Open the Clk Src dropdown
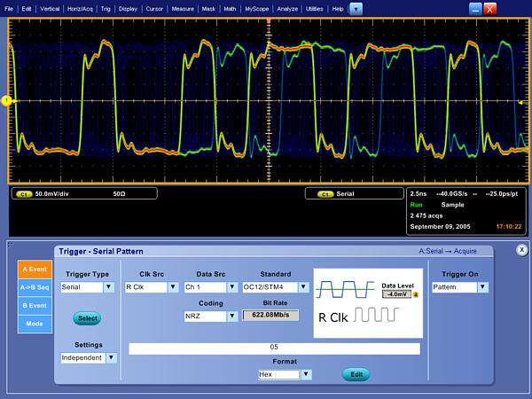 coord(173,287)
